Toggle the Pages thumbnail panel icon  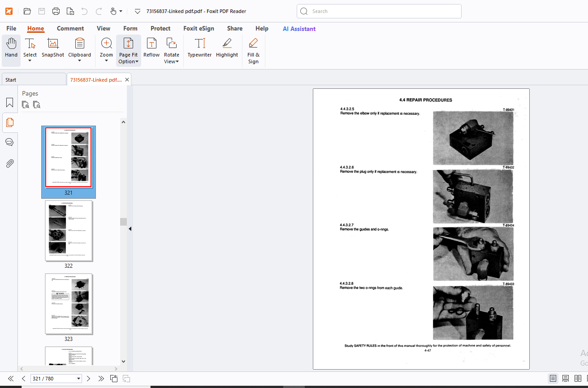point(9,122)
